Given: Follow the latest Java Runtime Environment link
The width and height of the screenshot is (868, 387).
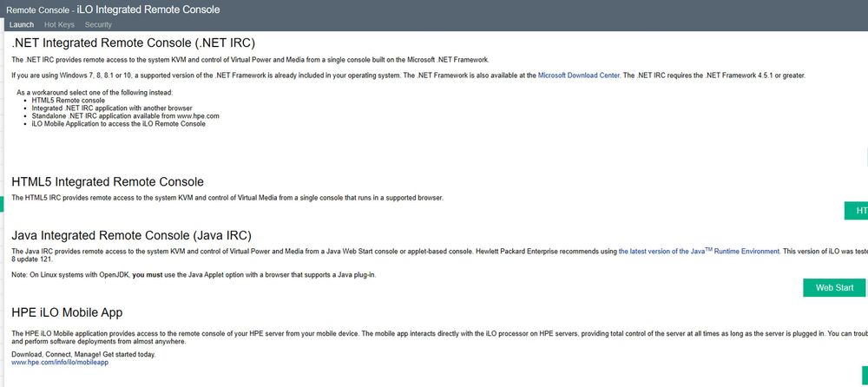Looking at the screenshot, I should coord(699,251).
